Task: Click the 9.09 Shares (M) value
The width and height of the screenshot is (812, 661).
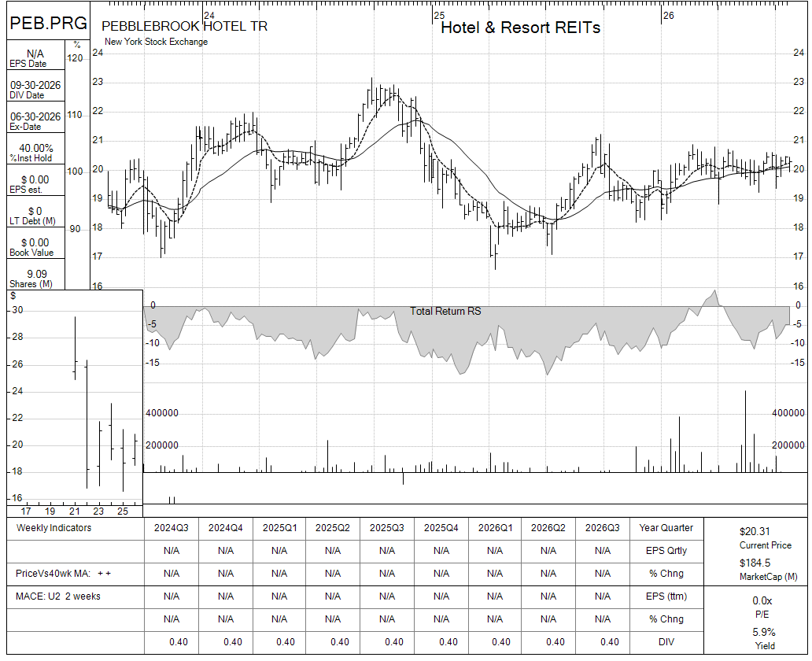Action: 37,274
